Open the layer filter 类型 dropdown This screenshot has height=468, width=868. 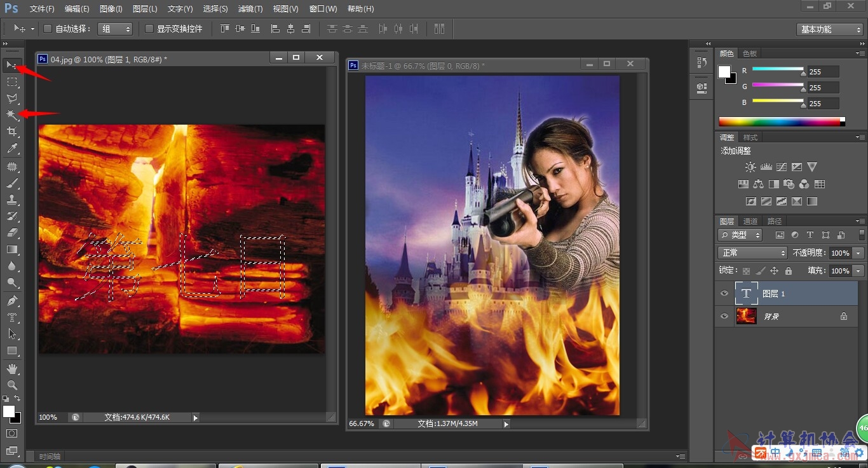click(x=740, y=235)
